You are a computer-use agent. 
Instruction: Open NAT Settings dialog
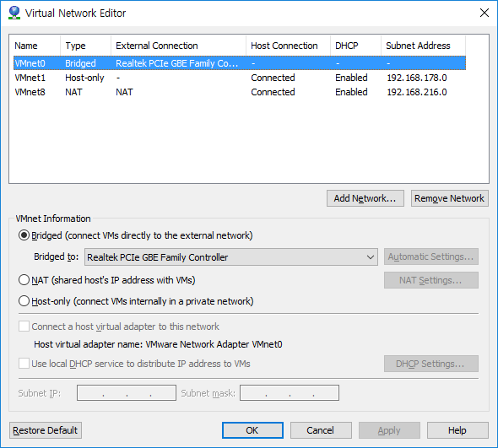tap(431, 280)
